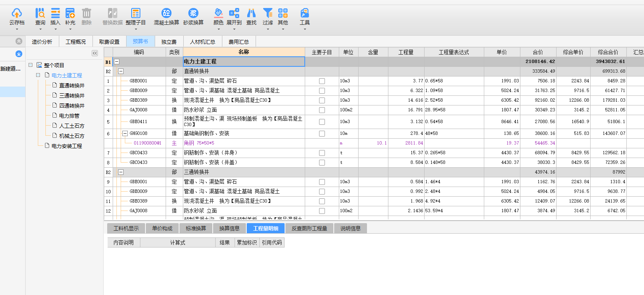Open dropdown arrow under 整理子目

[136, 29]
